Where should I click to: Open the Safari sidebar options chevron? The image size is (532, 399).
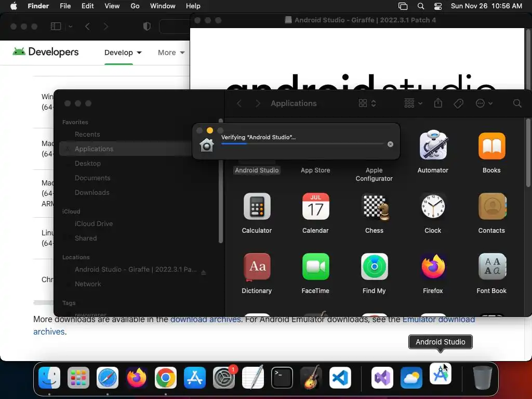(x=71, y=26)
